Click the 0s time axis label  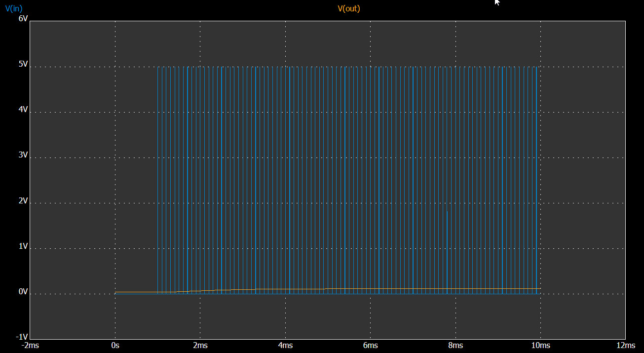click(x=115, y=346)
